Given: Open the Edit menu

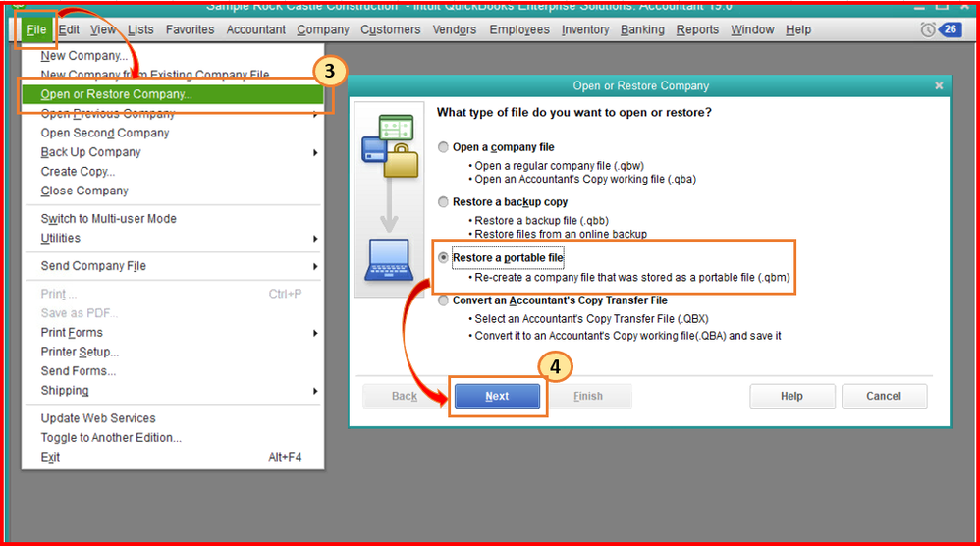Looking at the screenshot, I should click(69, 30).
